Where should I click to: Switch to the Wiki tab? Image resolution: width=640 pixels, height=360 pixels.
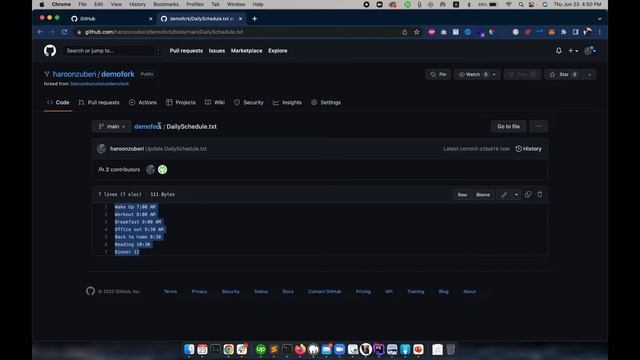215,102
